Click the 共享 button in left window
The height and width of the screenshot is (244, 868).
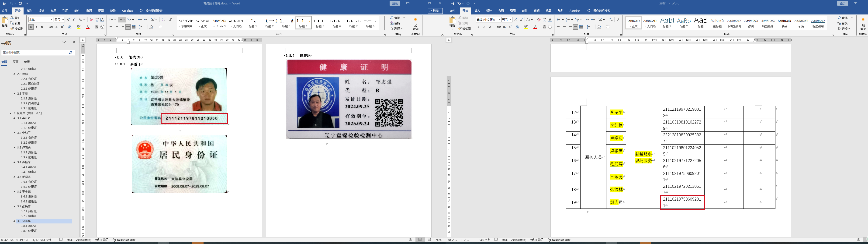coord(435,11)
